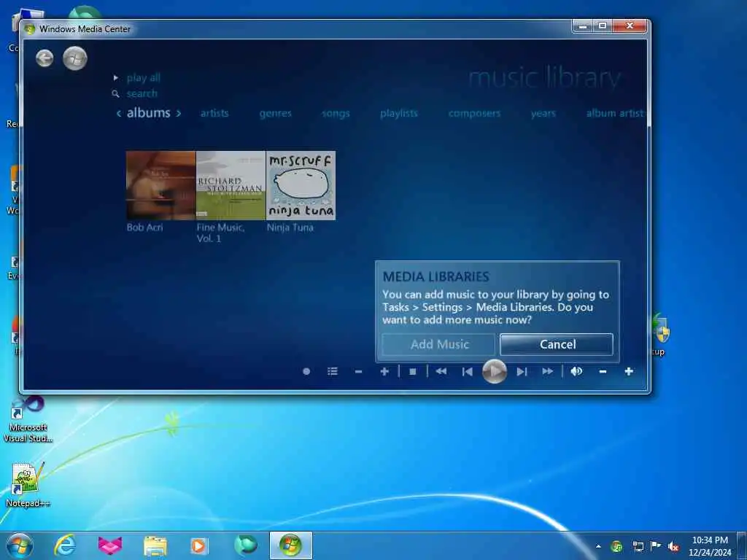The image size is (747, 560).
Task: Launch Windows Media Player from taskbar
Action: coord(198,545)
